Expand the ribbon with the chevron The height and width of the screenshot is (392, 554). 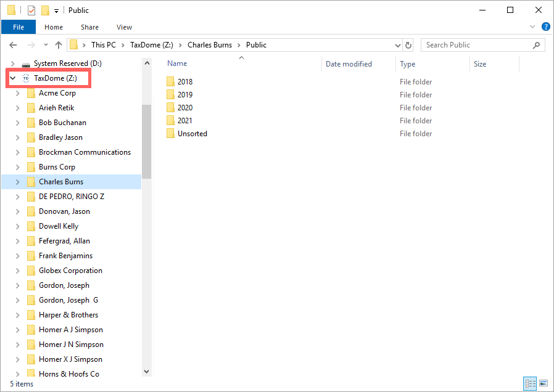(533, 27)
